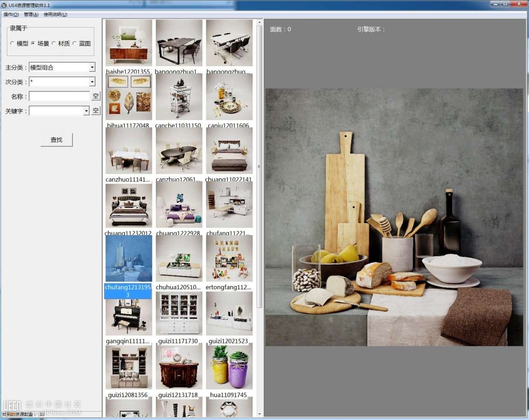
Task: Open the ertongfang children's room thumbnail
Action: pos(229,259)
